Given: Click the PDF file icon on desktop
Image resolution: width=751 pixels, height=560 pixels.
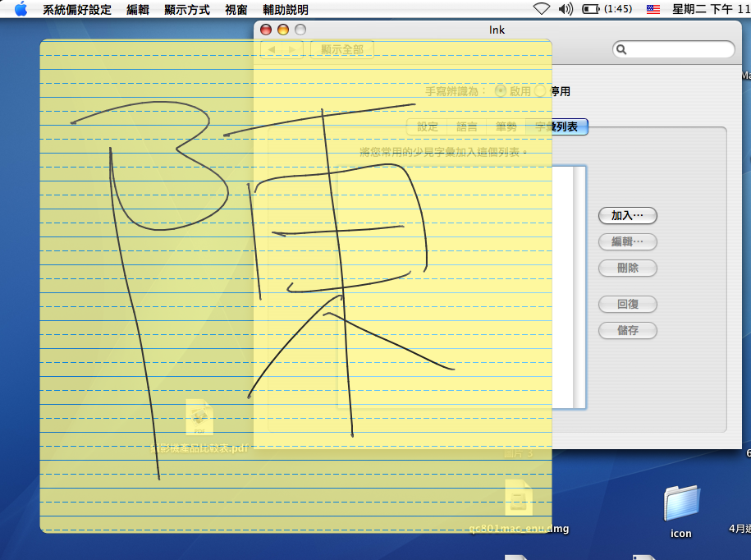Looking at the screenshot, I should coord(199,417).
